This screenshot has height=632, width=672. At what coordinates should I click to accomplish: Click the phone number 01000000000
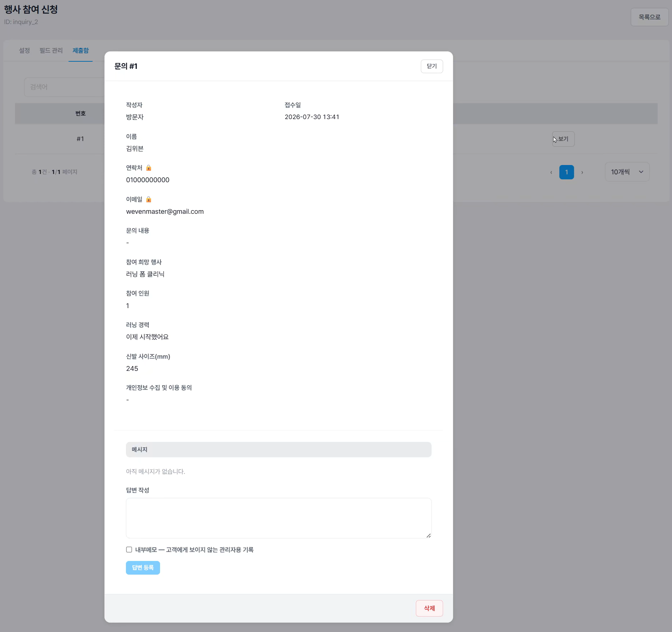tap(147, 180)
